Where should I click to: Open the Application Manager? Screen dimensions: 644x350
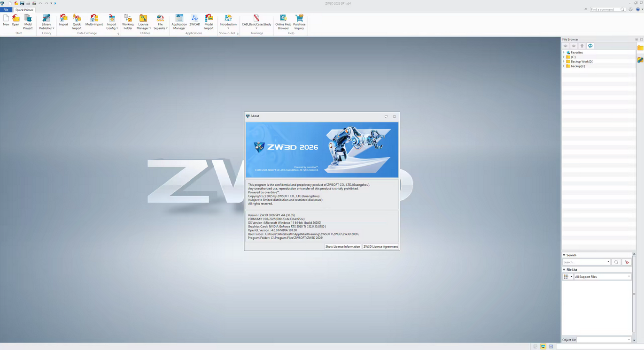[x=179, y=22]
